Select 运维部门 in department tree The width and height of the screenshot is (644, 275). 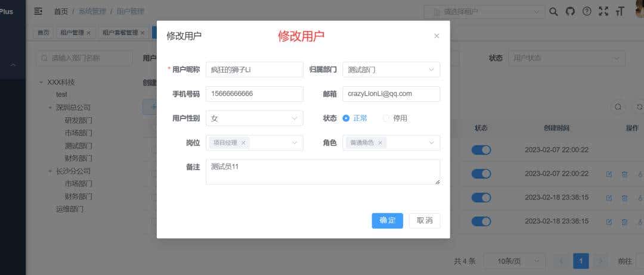click(x=70, y=210)
